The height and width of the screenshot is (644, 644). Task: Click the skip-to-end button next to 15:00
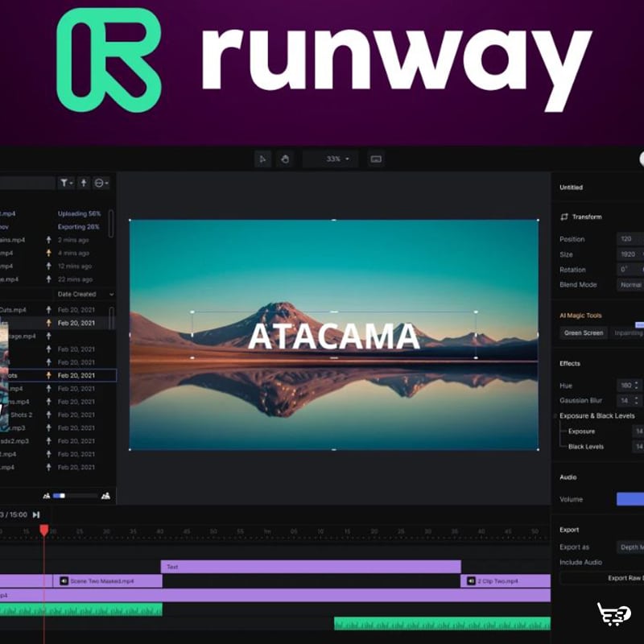click(36, 514)
